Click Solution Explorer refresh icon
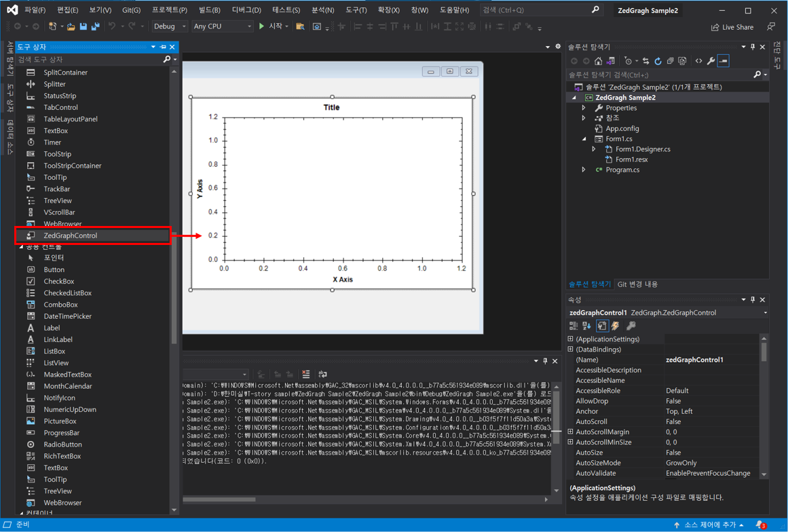Screen dimensions: 788x532 point(657,61)
